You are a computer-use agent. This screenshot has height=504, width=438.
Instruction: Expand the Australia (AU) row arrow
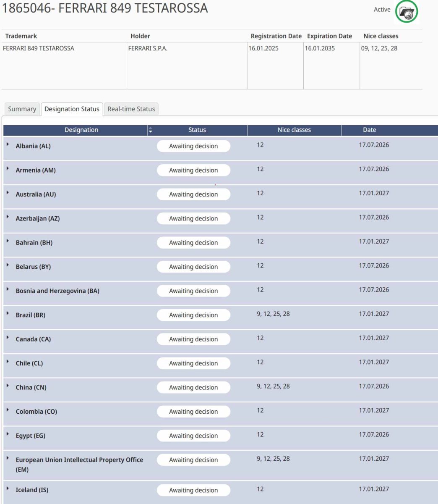pyautogui.click(x=8, y=192)
